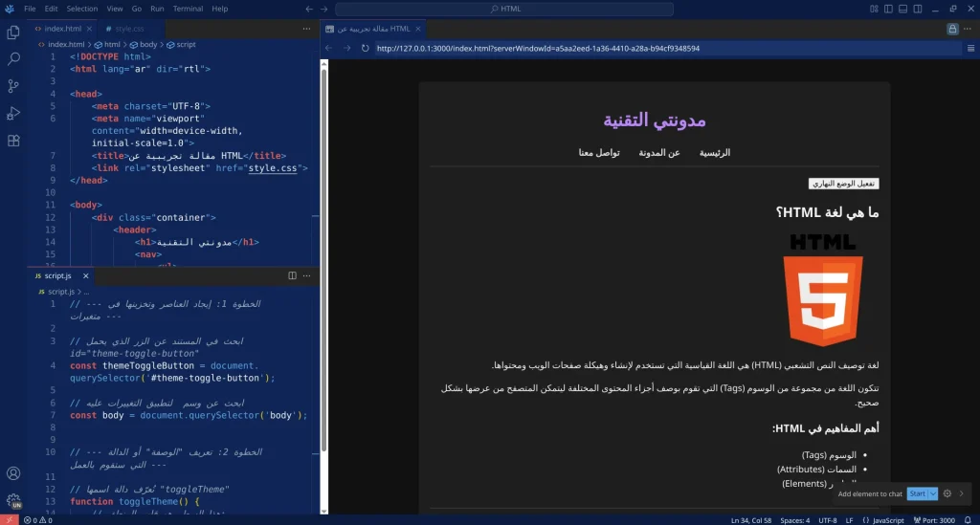Viewport: 980px width, 525px height.
Task: Toggle the primary side bar layout icon
Action: (x=888, y=9)
